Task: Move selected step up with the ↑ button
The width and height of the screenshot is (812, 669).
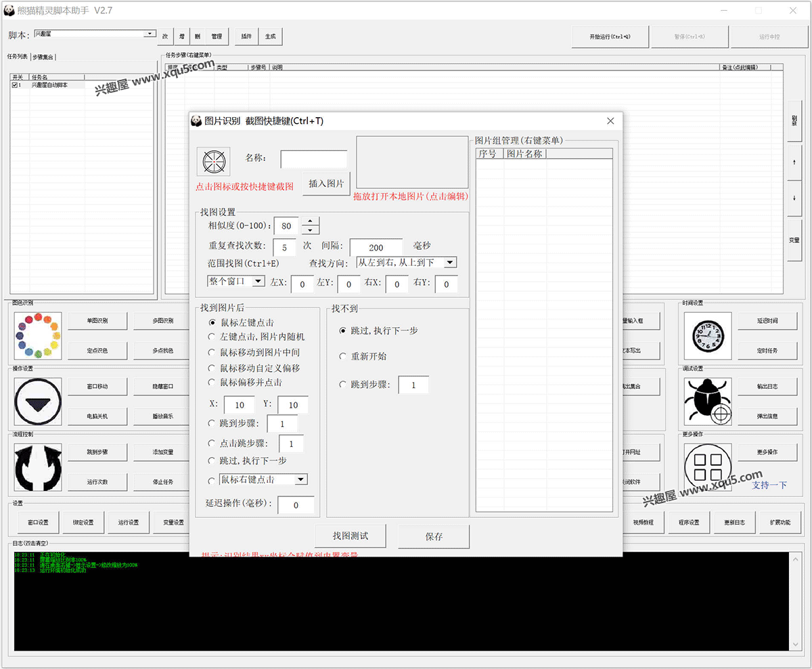Action: [x=794, y=163]
